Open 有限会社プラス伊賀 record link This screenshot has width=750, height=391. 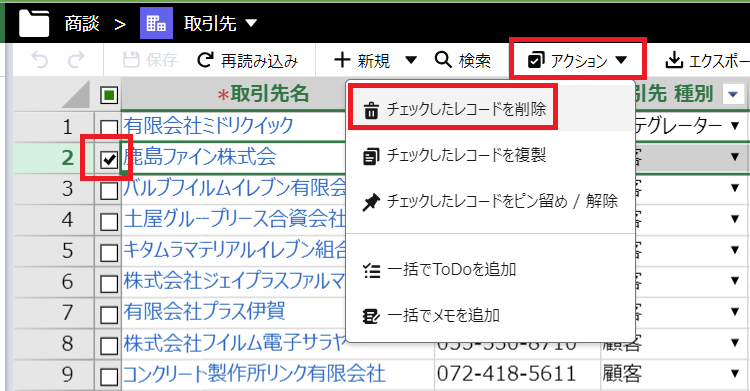point(204,312)
